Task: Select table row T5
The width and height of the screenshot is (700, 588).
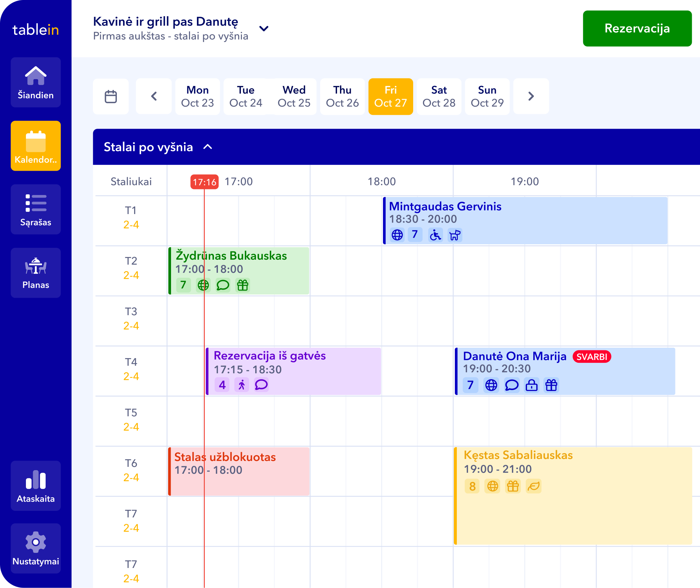Action: [x=131, y=420]
